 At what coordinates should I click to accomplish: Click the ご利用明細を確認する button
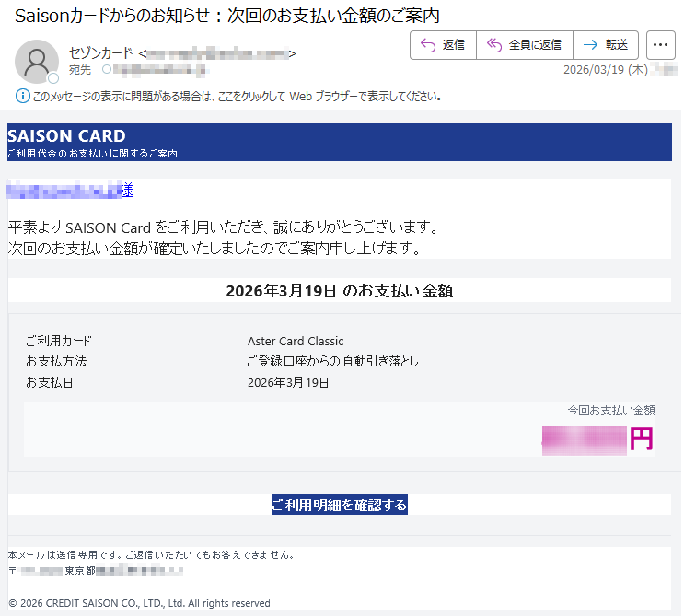coord(340,505)
